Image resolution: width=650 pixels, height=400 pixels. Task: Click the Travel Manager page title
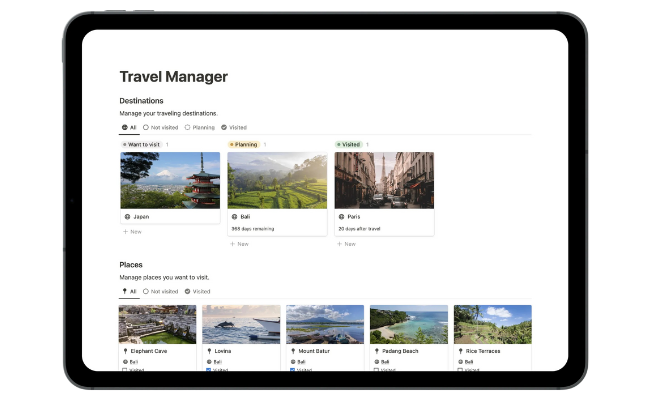[x=174, y=77]
